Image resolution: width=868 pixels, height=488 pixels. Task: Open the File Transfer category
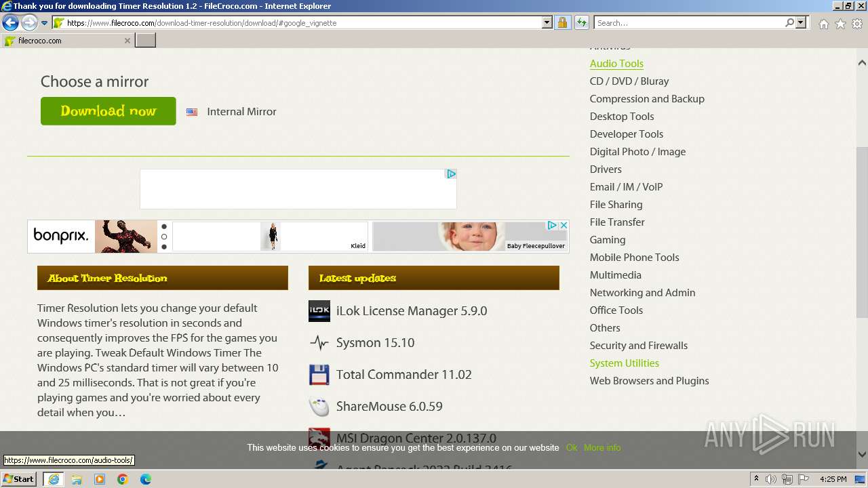[617, 222]
